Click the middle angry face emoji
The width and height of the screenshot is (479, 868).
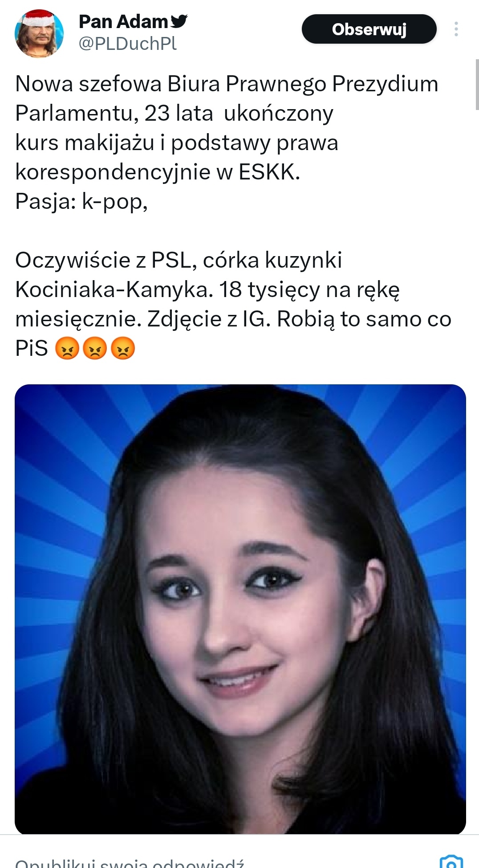tap(95, 348)
